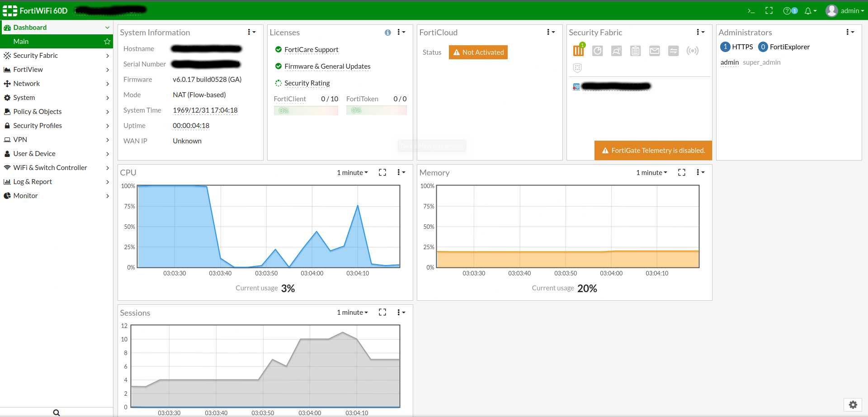Expand the System menu
Viewport: 868px width, 417px height.
coord(57,97)
